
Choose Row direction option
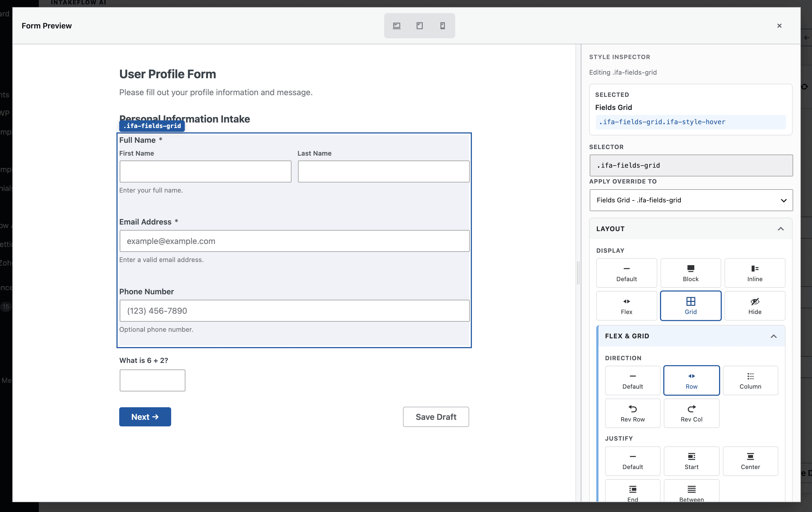click(691, 380)
